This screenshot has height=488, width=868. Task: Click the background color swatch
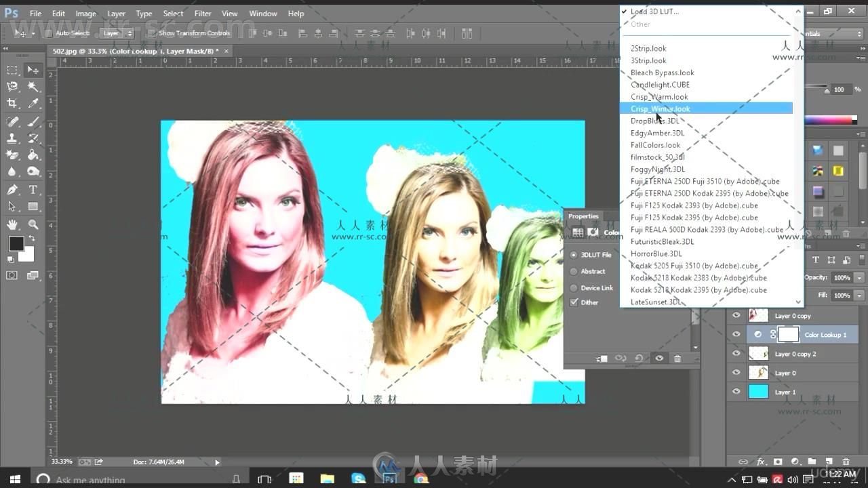click(x=27, y=255)
